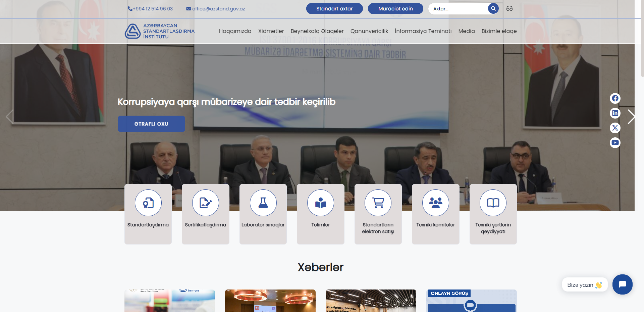Screen dimensions: 644x312
Task: Open the LinkedIn social icon
Action: point(615,113)
